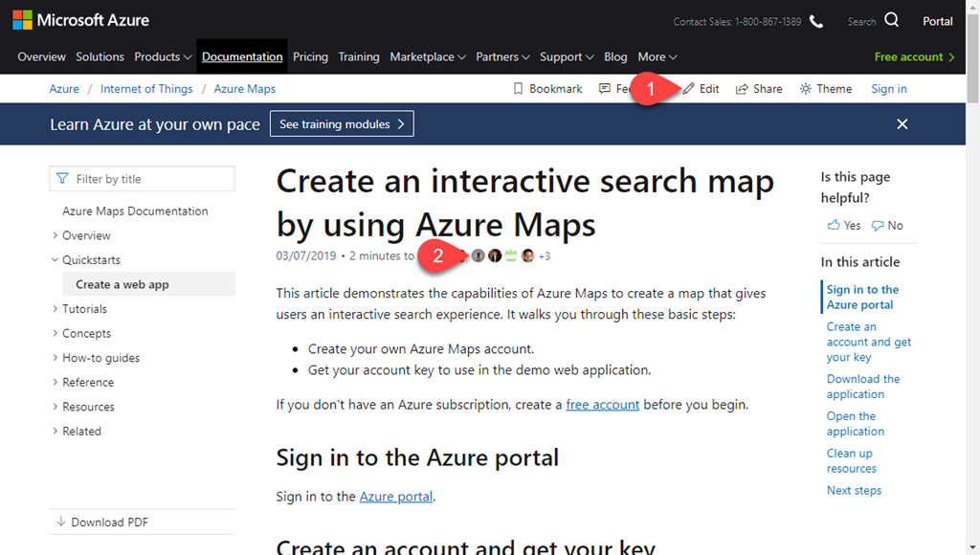
Task: Open Solutions in the top navigation
Action: tap(100, 56)
